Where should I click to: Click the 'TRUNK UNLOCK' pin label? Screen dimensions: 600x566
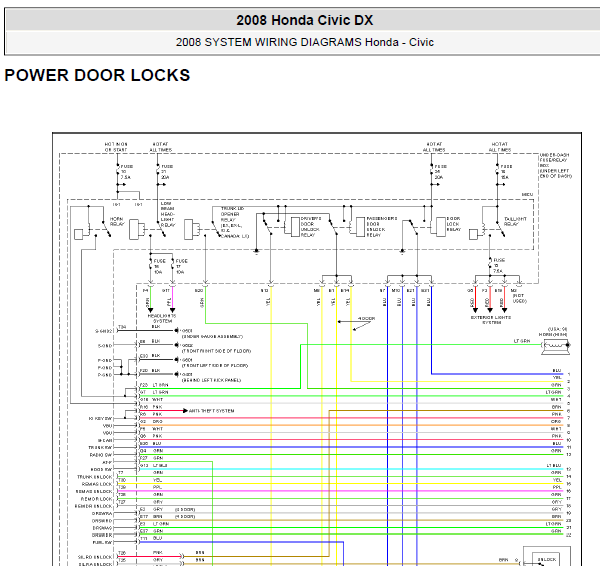95,477
